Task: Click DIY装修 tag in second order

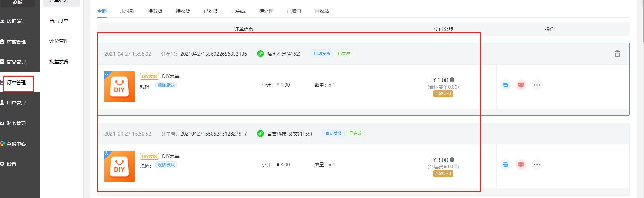Action: (x=149, y=156)
